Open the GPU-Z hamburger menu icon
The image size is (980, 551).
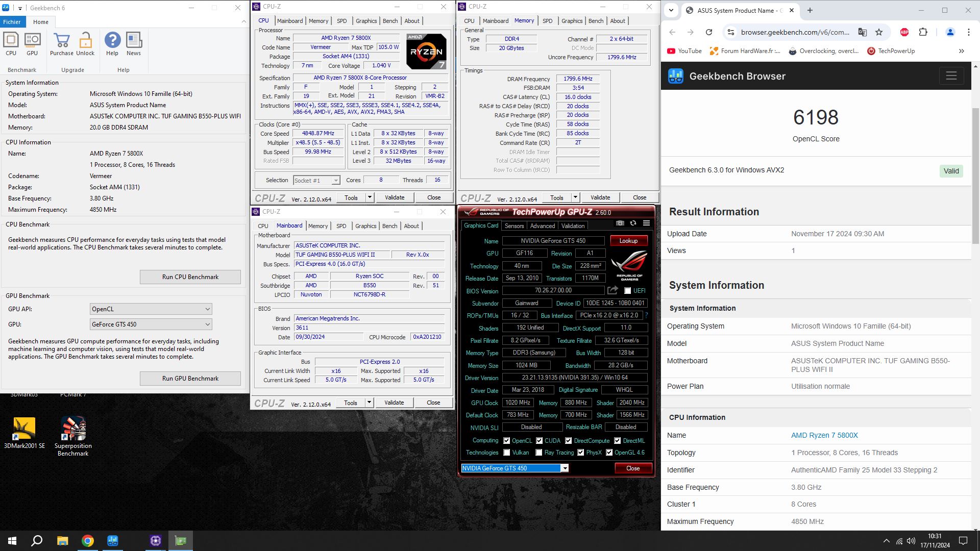(x=646, y=223)
